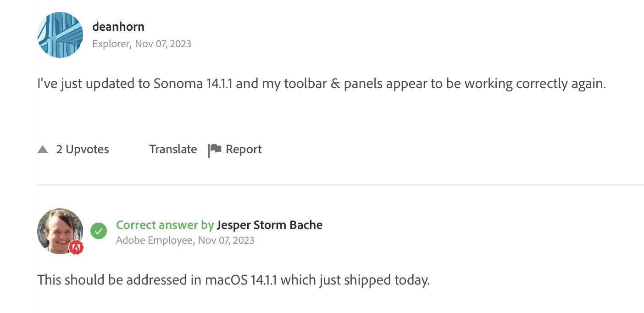Open Jesper Storm Bache's profile photo
The image size is (644, 313).
click(x=60, y=231)
